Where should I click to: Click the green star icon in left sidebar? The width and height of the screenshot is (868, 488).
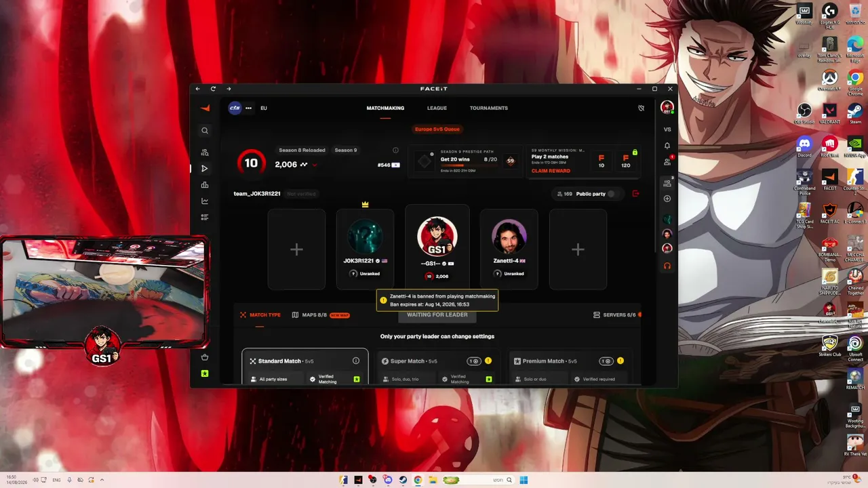[205, 373]
